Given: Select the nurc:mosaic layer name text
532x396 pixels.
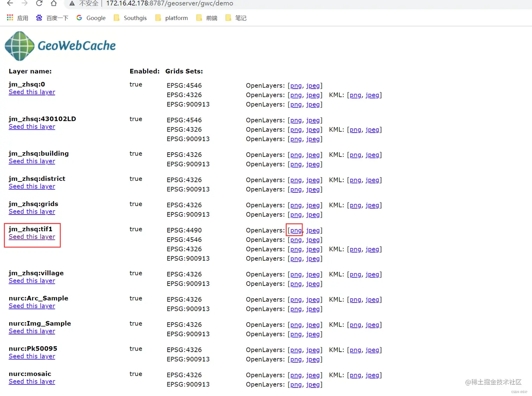Looking at the screenshot, I should click(30, 374).
